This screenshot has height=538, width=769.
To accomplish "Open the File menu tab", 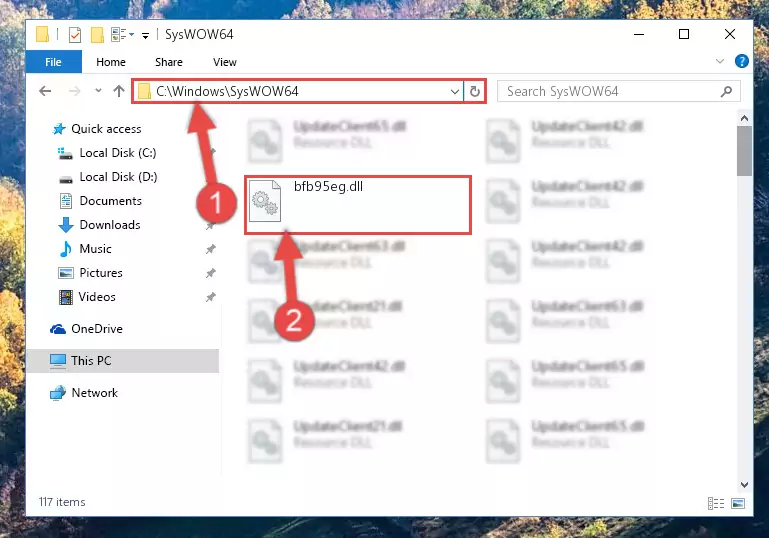I will [53, 62].
